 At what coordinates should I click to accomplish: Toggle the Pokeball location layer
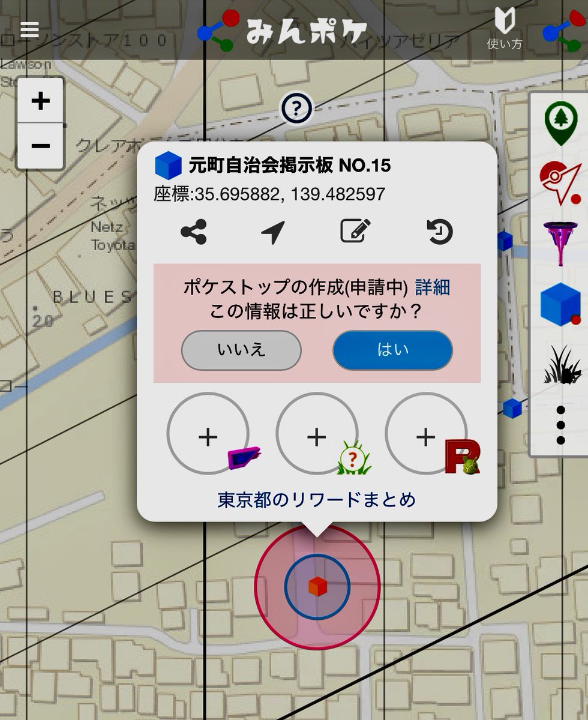561,183
